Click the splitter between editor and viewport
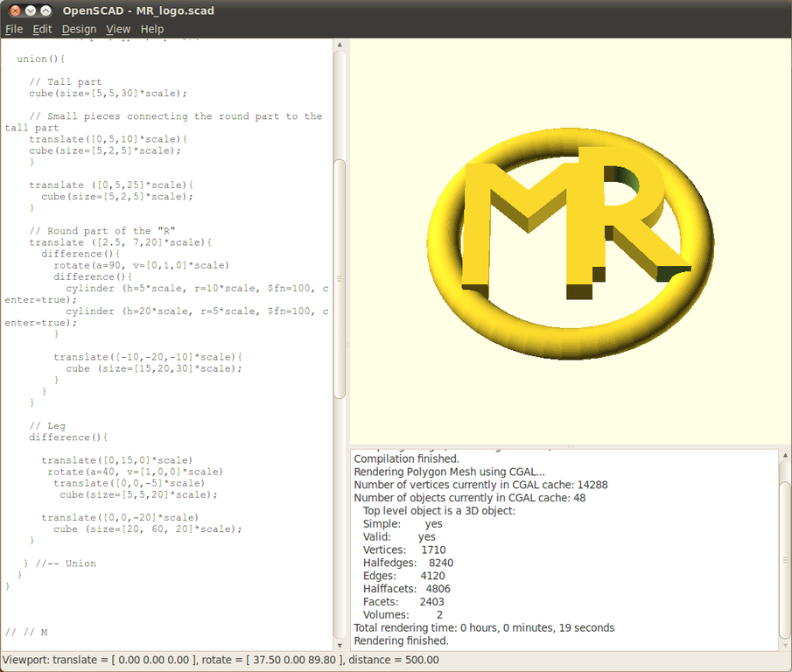Screen dimensions: 792x672 pos(347,345)
